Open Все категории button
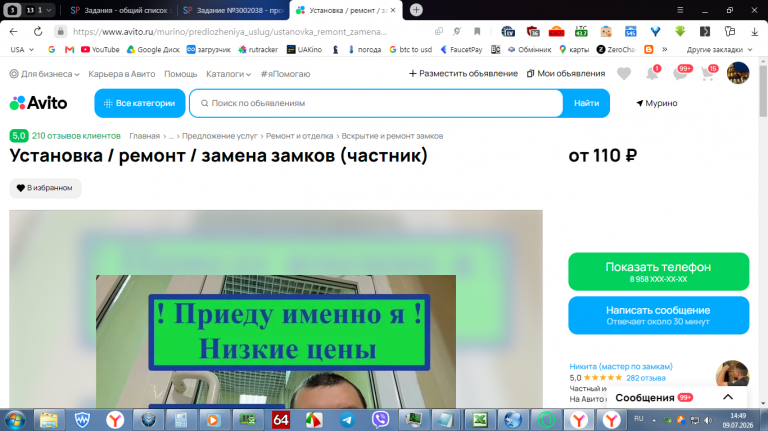Image resolution: width=768 pixels, height=431 pixels. click(140, 103)
